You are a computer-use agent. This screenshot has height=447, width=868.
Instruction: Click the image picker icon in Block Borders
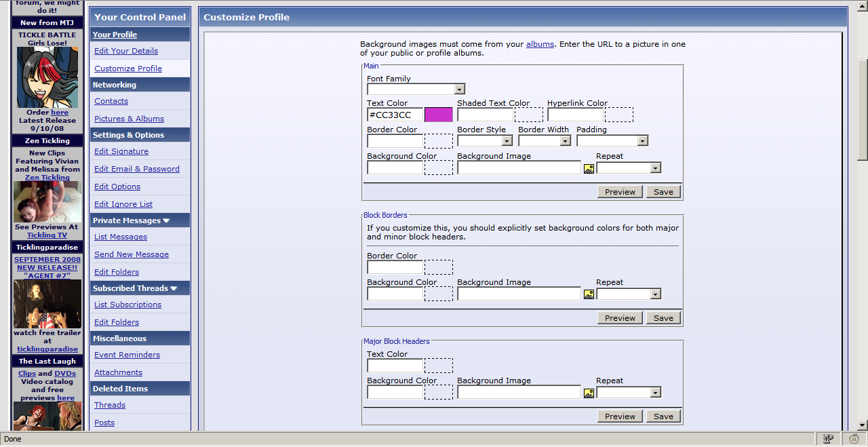(x=589, y=294)
